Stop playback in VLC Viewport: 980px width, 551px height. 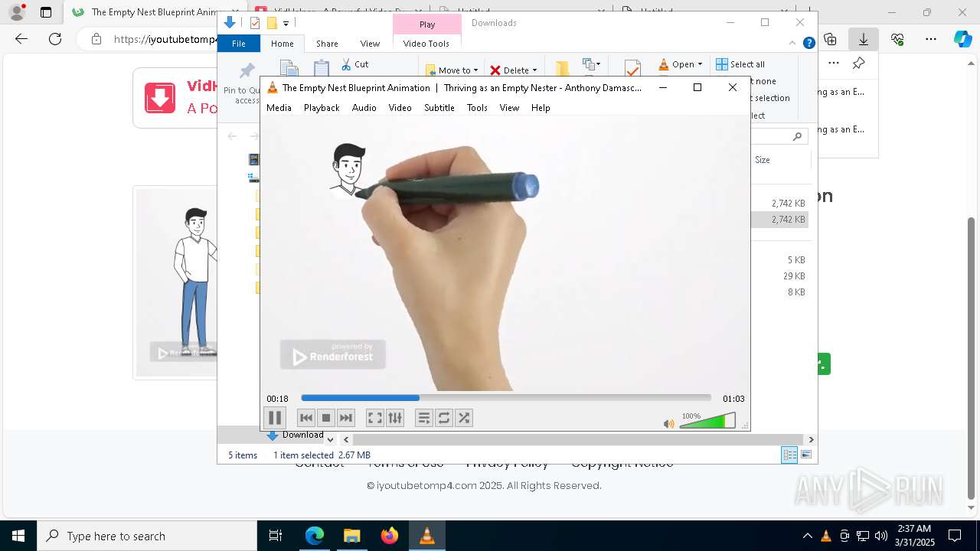326,418
